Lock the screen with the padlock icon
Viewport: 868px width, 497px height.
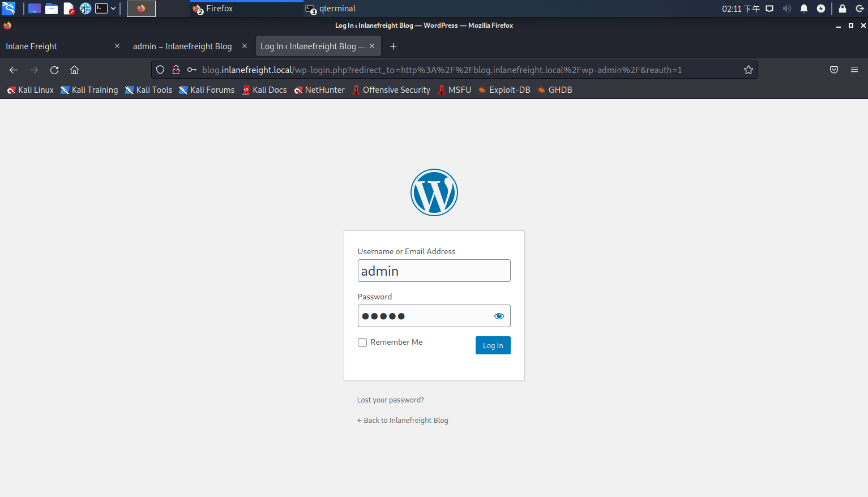pos(843,8)
